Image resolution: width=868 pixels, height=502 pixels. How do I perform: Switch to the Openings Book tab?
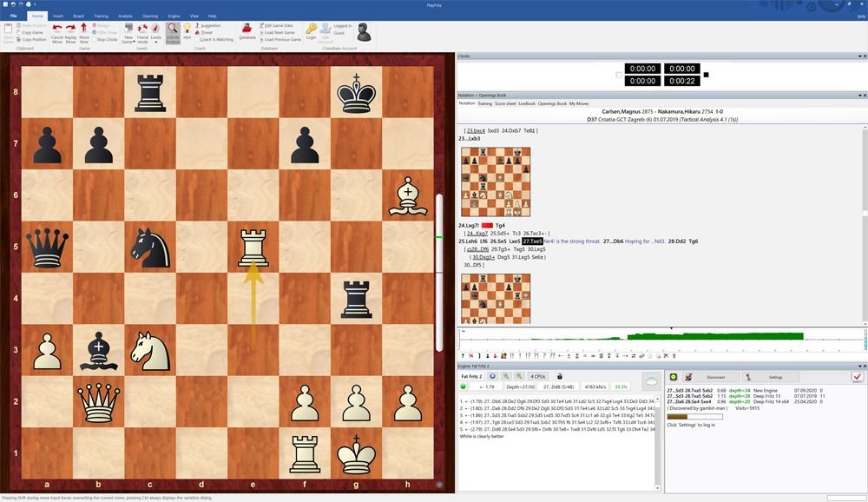pos(552,103)
